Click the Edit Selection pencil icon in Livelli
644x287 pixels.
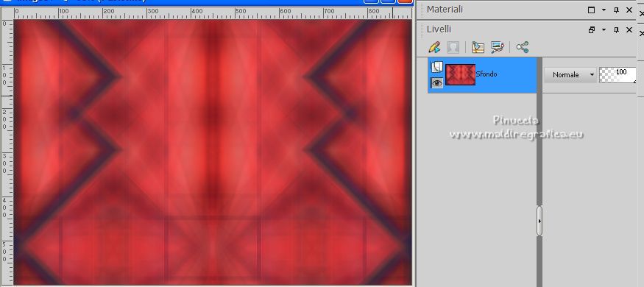click(434, 47)
